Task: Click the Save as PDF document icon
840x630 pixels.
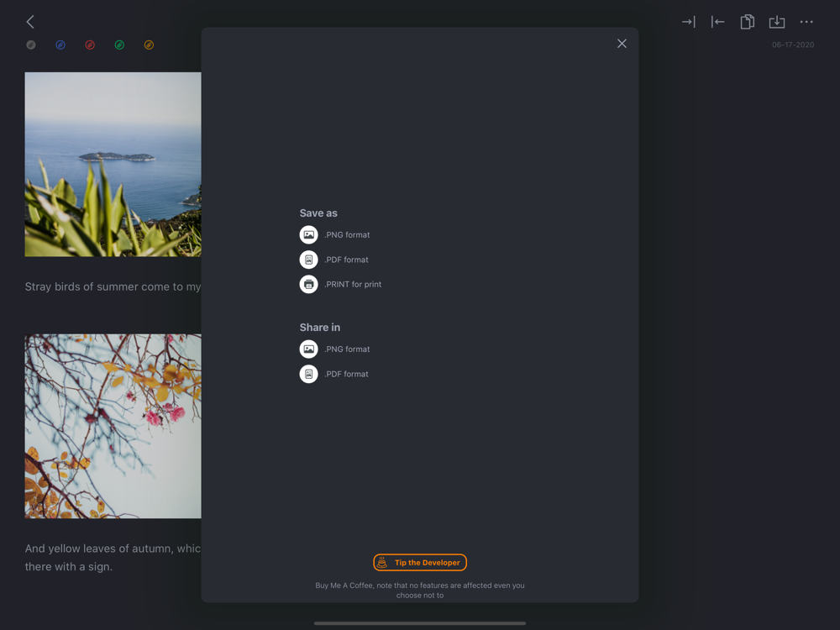Action: click(x=308, y=260)
